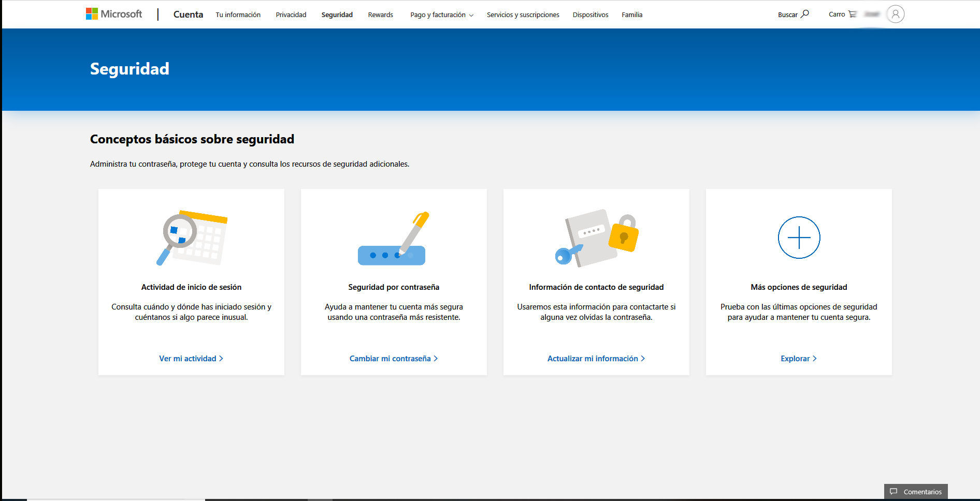Click the sign-in activity calendar illustration
Screen dimensions: 980x501
point(192,238)
